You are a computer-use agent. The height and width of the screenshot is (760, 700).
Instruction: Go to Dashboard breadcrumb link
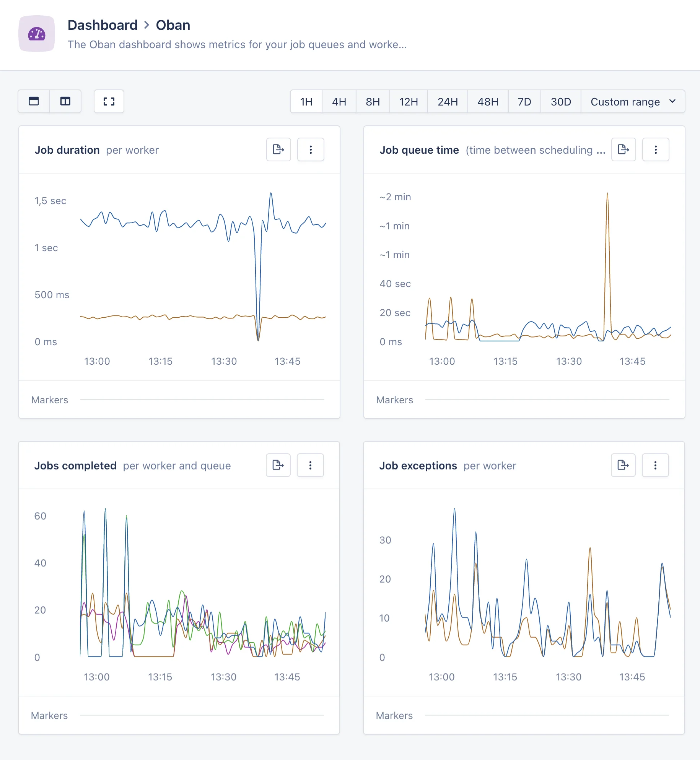click(103, 25)
